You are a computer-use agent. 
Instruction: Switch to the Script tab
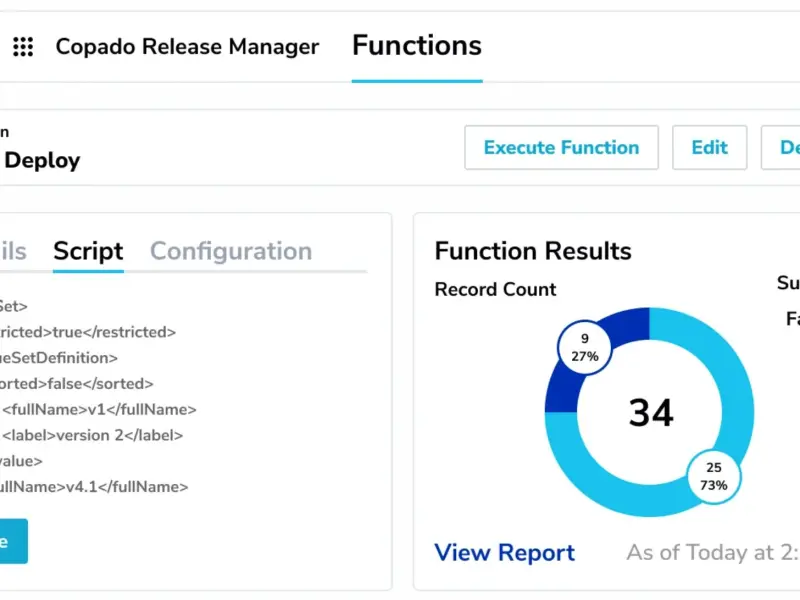[x=88, y=251]
